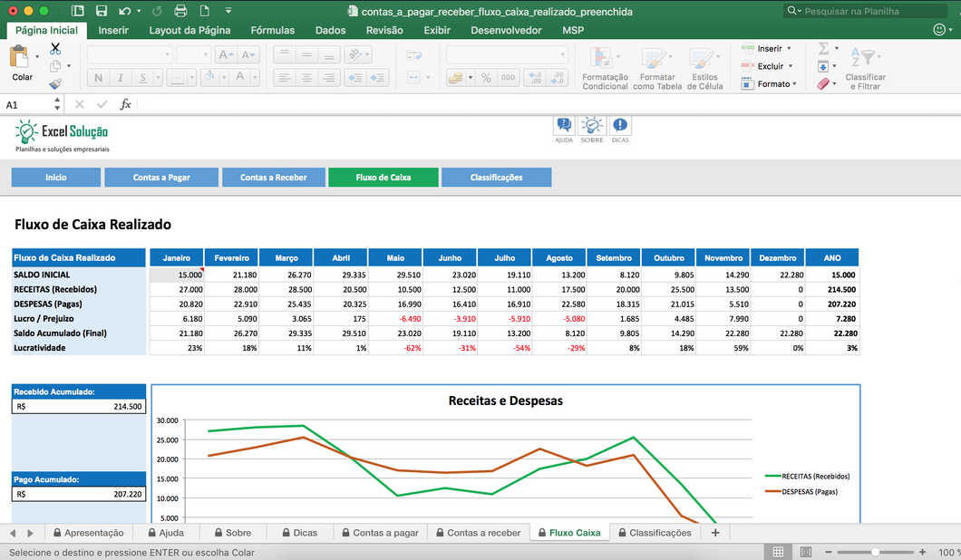This screenshot has height=560, width=961.
Task: Click the center text alignment icon
Action: 306,78
